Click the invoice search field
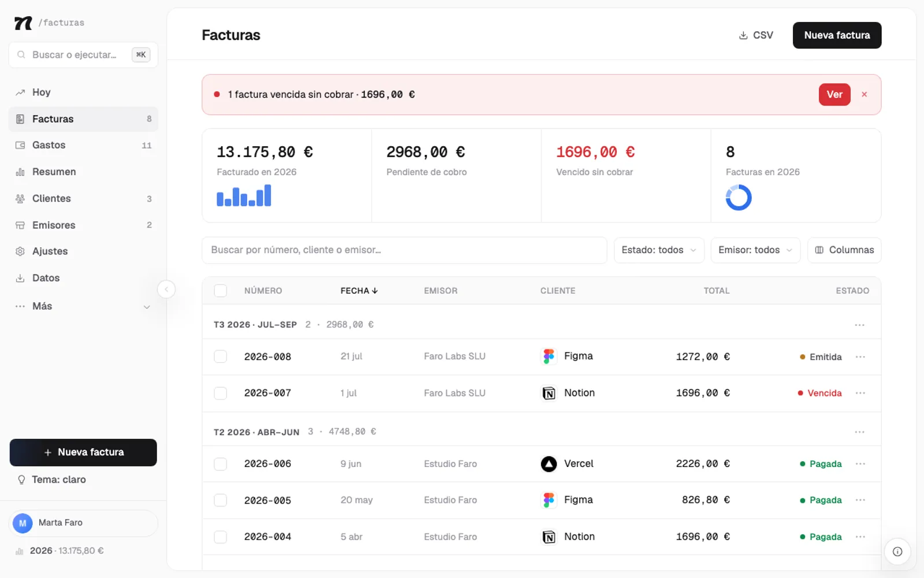This screenshot has height=578, width=924. click(x=404, y=250)
